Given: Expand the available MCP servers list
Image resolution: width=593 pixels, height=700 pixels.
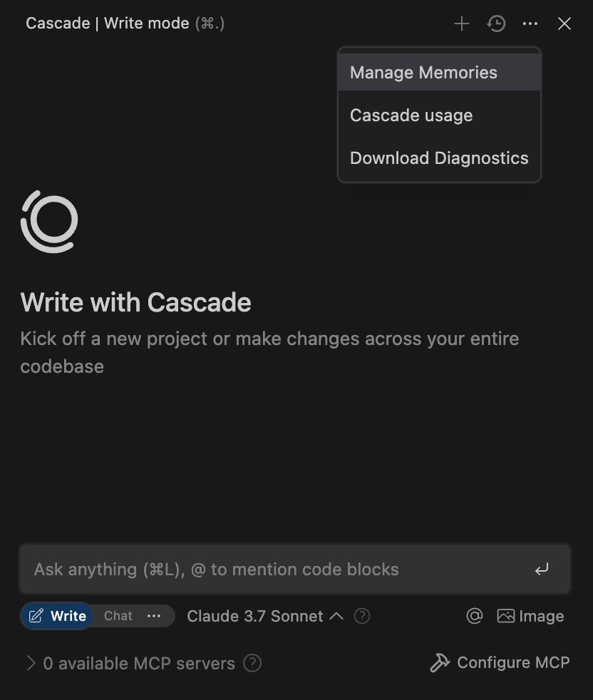Looking at the screenshot, I should coord(31,664).
